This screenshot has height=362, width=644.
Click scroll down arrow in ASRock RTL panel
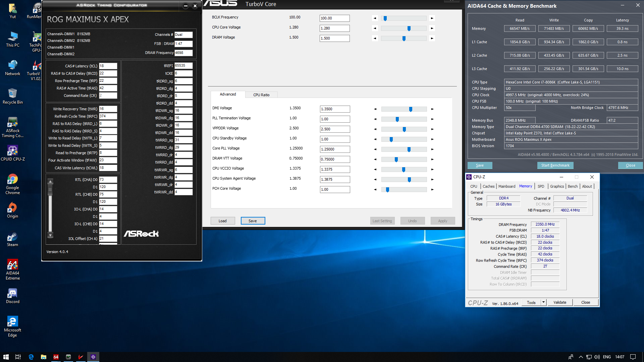click(50, 235)
